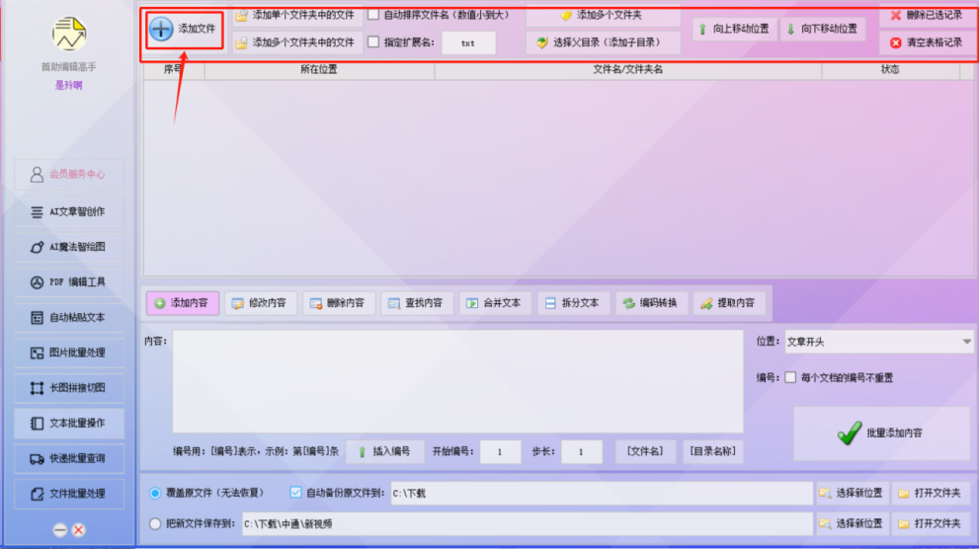Switch to 提取内容 tab
The width and height of the screenshot is (980, 550).
coord(729,303)
